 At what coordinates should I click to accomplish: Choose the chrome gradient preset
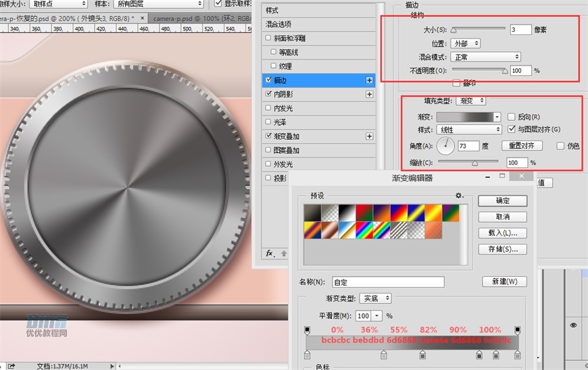(x=347, y=230)
